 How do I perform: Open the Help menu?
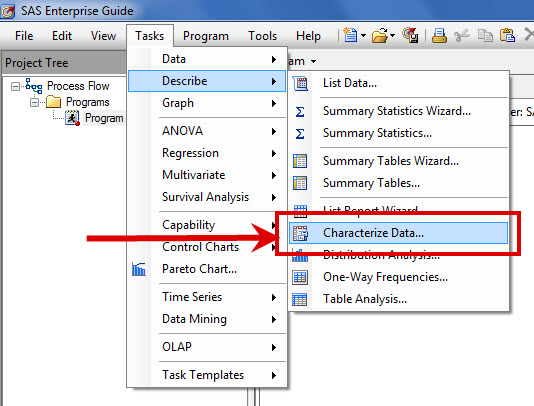tap(308, 36)
